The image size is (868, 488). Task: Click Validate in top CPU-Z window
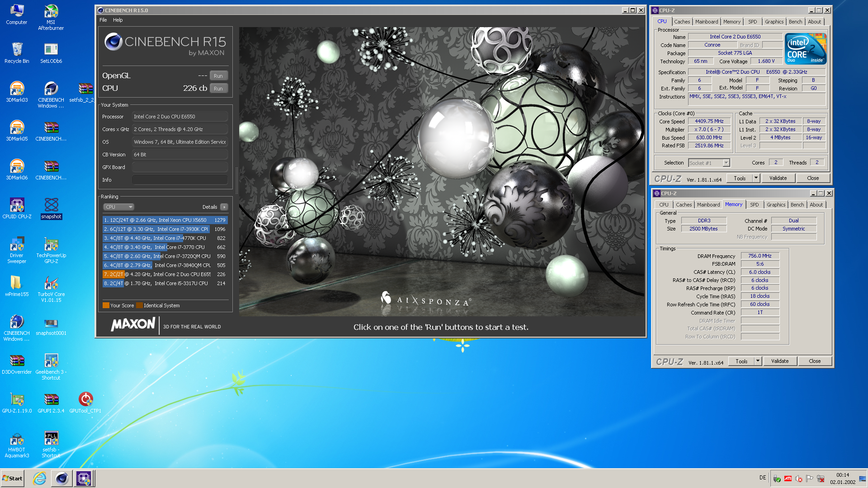pyautogui.click(x=778, y=178)
